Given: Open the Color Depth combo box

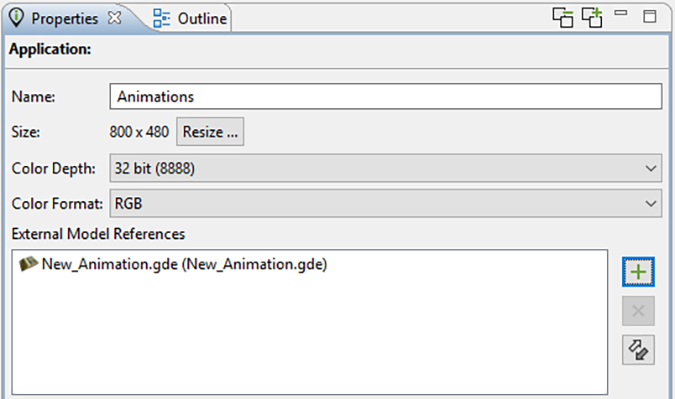Looking at the screenshot, I should pyautogui.click(x=385, y=168).
